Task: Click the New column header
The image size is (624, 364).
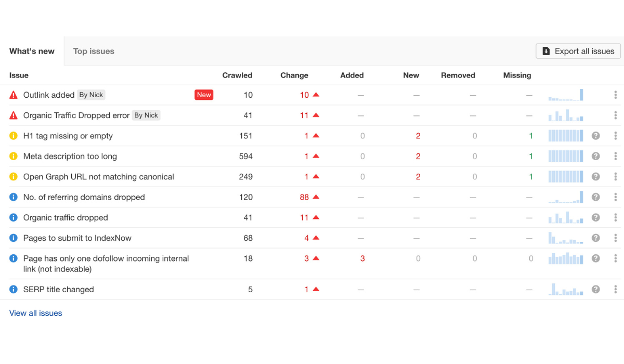Action: tap(411, 75)
